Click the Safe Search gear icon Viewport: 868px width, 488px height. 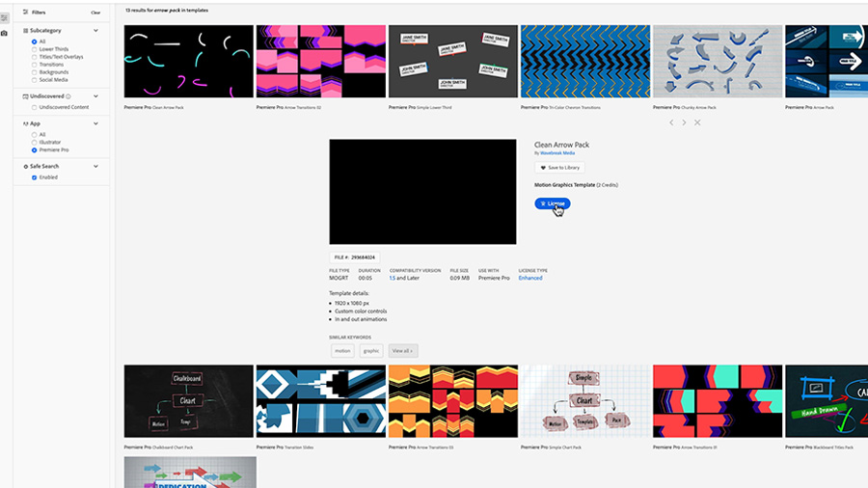25,167
